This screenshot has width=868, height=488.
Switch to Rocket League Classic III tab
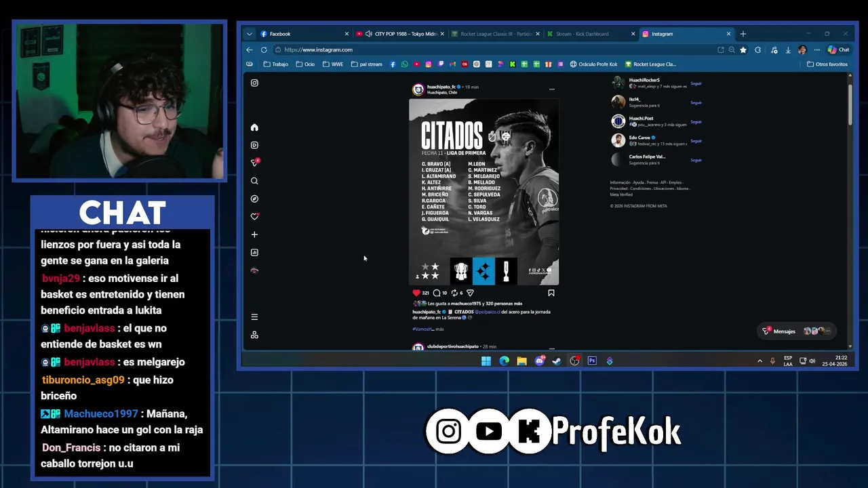(496, 34)
